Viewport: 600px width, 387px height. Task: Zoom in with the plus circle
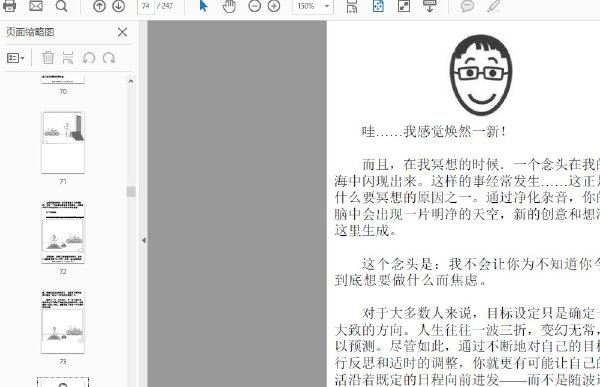[274, 6]
